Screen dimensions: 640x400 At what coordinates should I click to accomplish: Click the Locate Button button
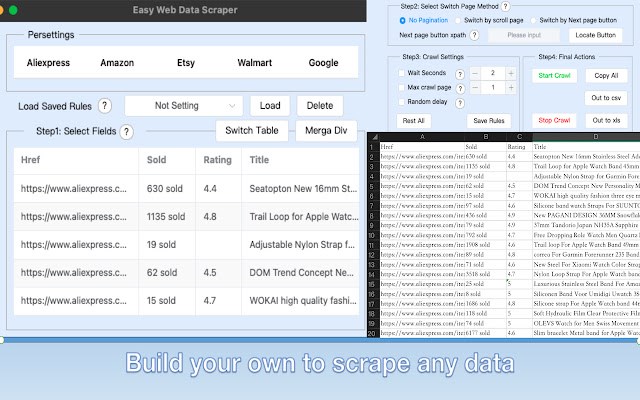pos(596,36)
